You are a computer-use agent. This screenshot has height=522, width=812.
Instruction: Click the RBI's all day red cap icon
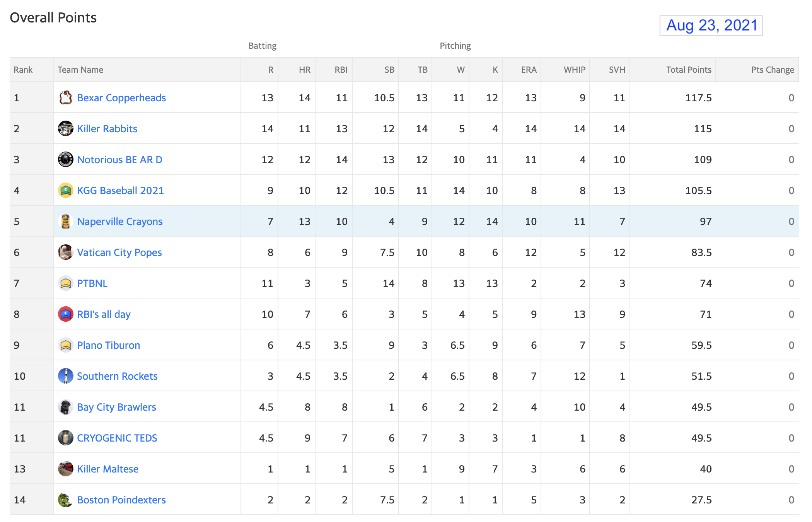coord(65,314)
